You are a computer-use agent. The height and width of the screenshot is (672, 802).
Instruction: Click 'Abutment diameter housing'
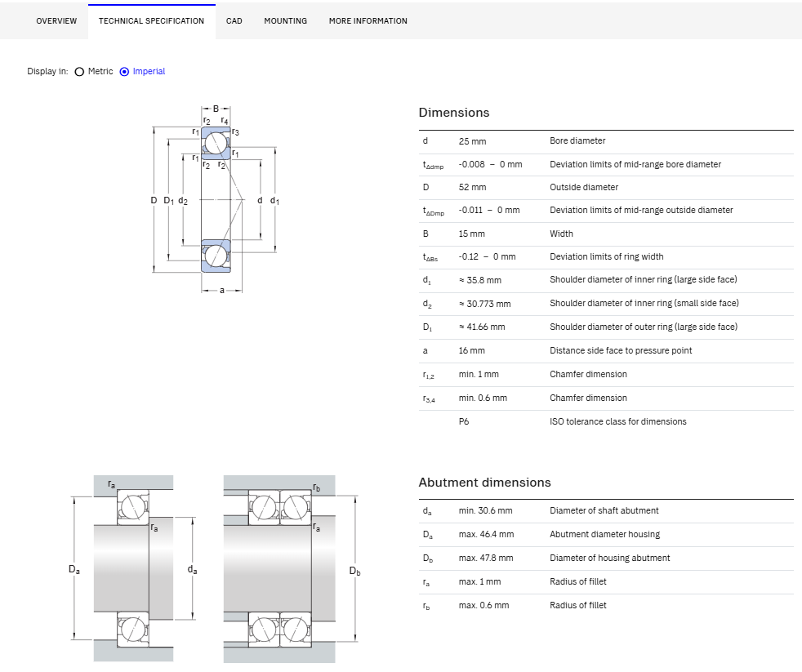pos(604,535)
